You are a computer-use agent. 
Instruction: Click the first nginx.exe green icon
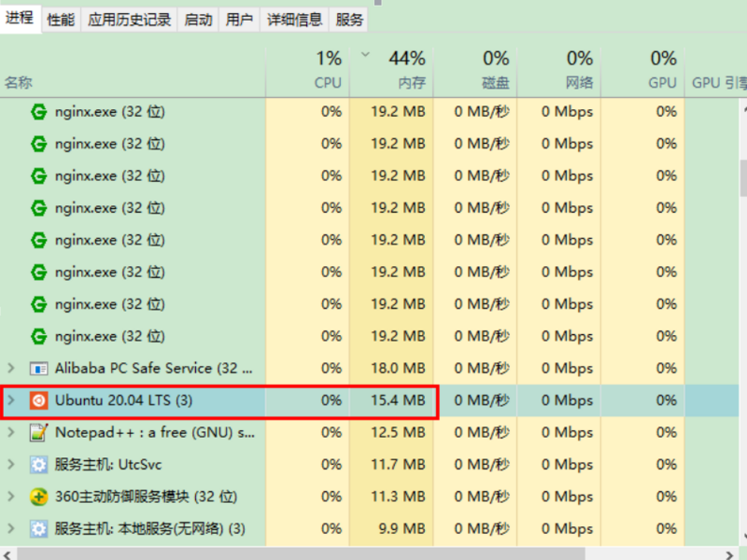38,111
